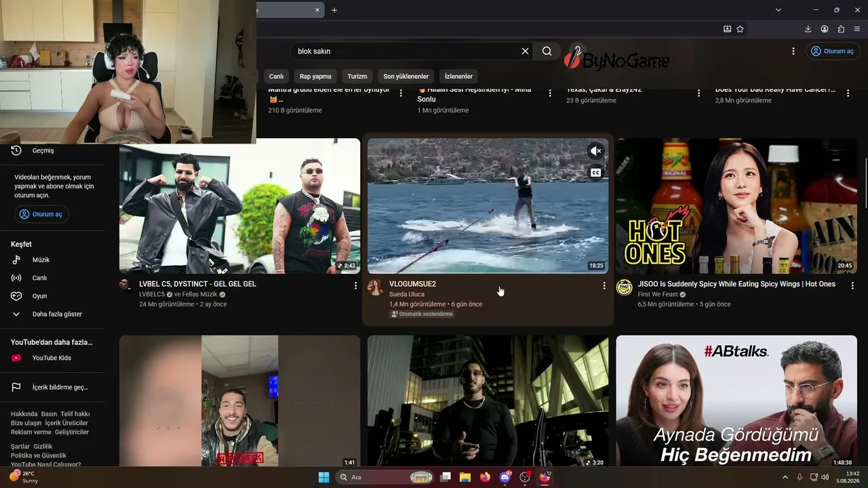The width and height of the screenshot is (868, 488).
Task: Open the browser downloads panel
Action: click(808, 29)
